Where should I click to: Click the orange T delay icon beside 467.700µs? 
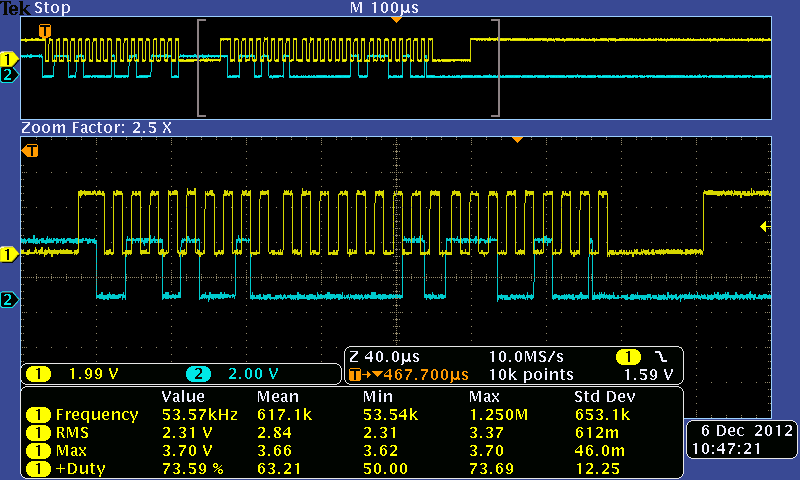355,375
